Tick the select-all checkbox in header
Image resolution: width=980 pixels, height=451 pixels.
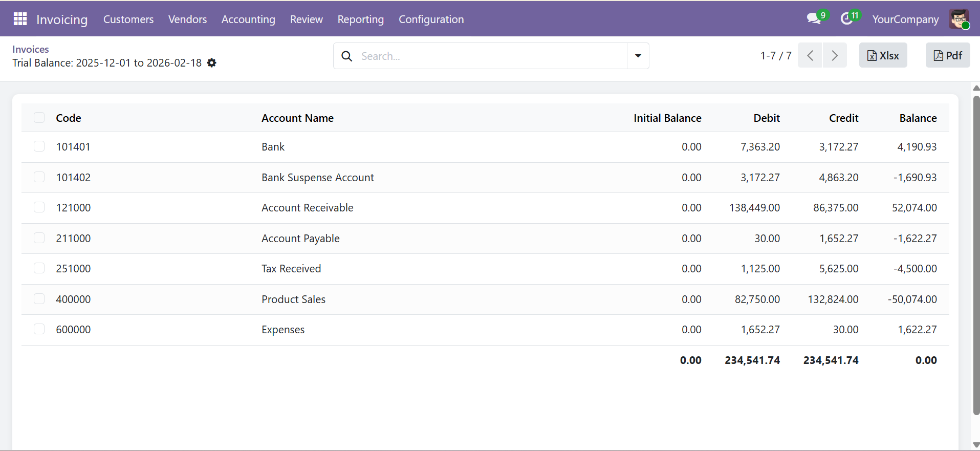pos(39,118)
